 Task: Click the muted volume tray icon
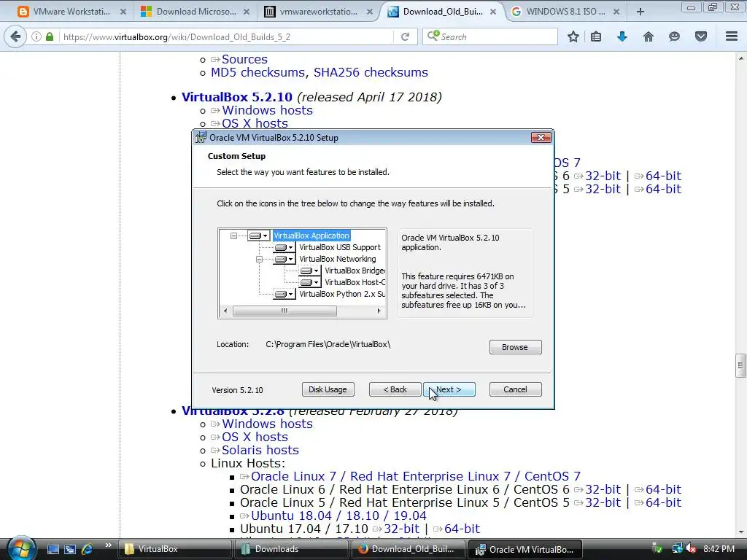[691, 548]
